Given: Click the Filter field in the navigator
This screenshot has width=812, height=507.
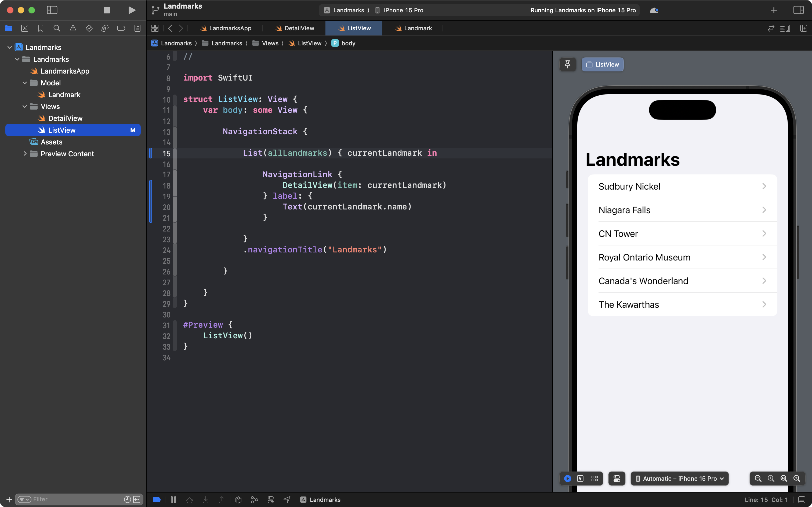Looking at the screenshot, I should point(67,499).
